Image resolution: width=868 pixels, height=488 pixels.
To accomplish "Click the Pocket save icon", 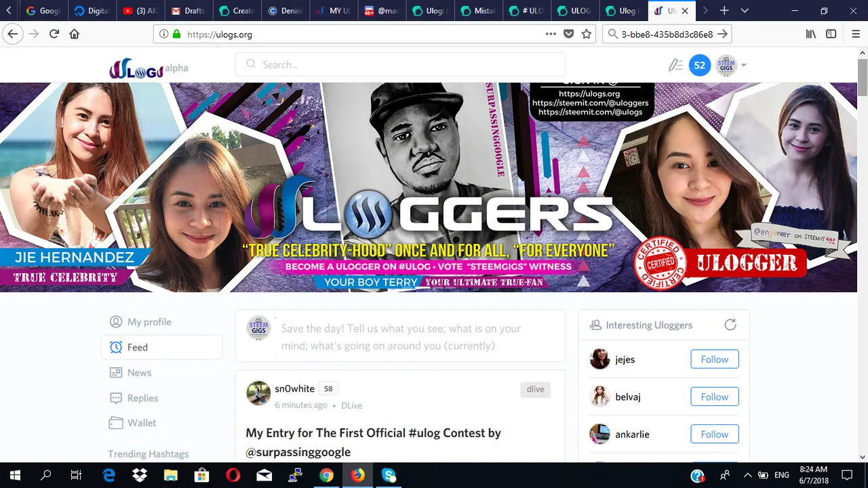I will 569,34.
